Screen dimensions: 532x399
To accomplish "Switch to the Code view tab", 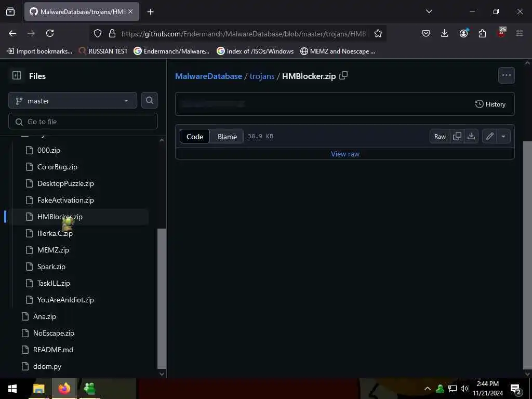I will click(x=195, y=137).
